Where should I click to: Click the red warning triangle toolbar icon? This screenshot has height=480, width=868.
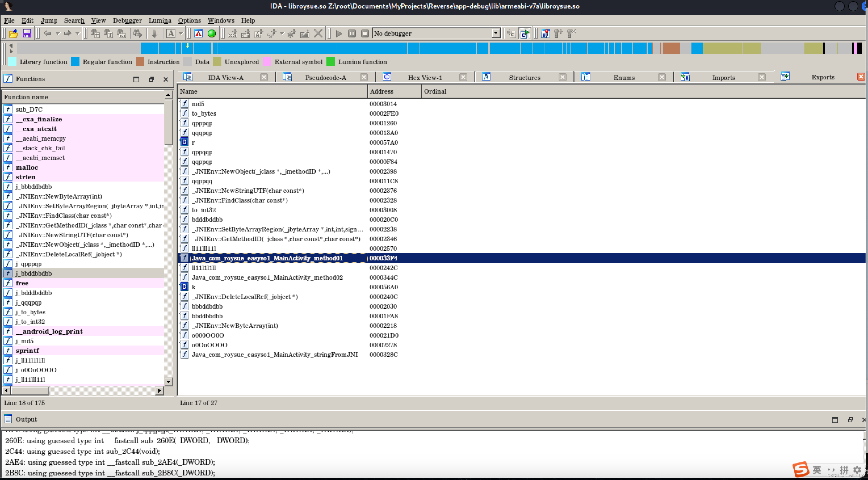[198, 33]
